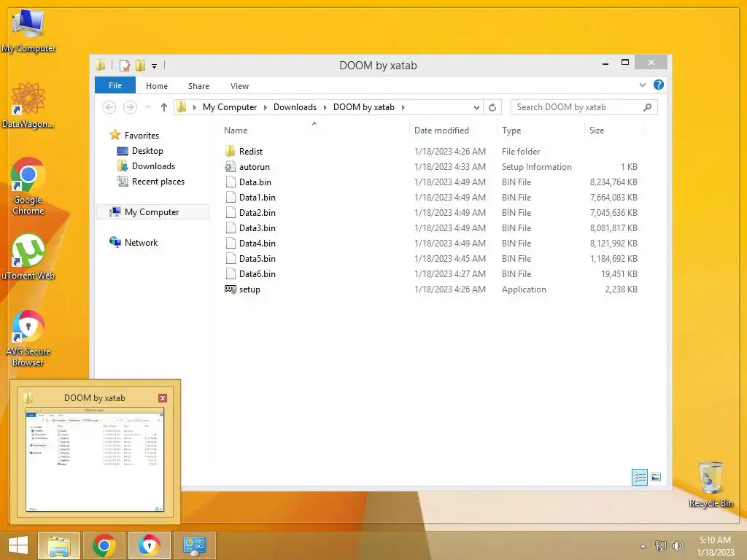Viewport: 747px width, 560px height.
Task: Select the uTorrent Web desktop shortcut
Action: pyautogui.click(x=28, y=256)
